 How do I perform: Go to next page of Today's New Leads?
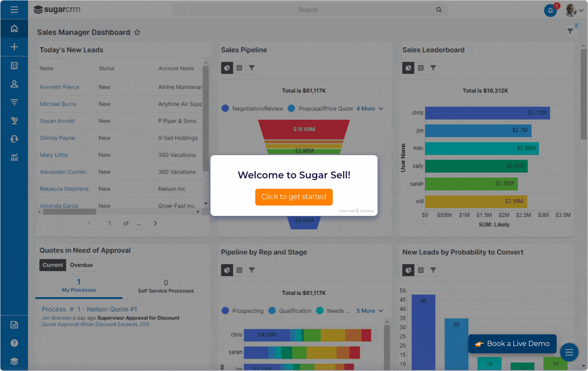pos(155,223)
